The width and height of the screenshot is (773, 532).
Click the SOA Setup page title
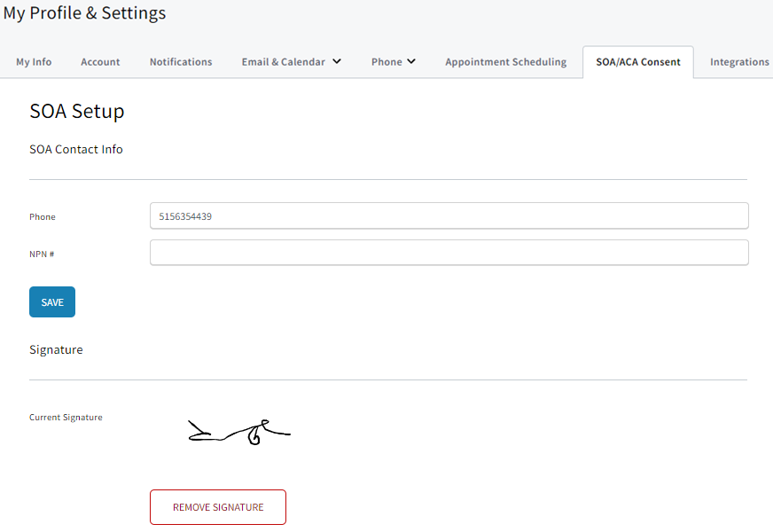77,111
